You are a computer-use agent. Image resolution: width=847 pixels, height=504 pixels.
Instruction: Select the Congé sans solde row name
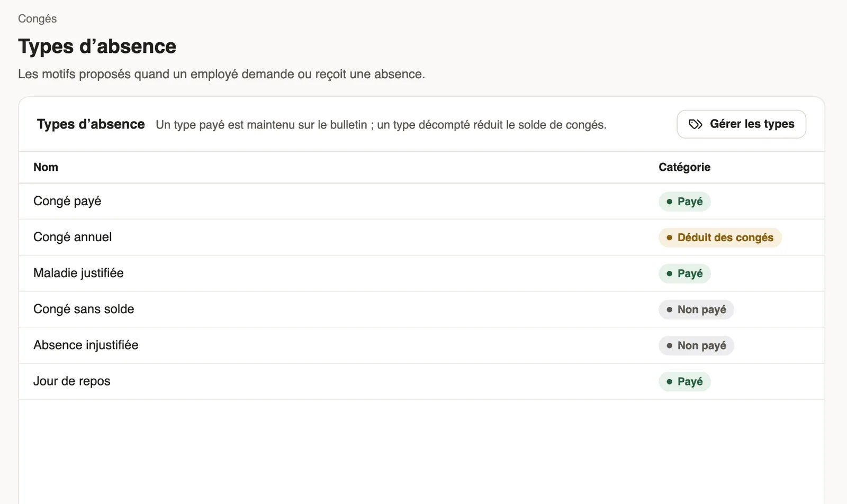click(84, 309)
